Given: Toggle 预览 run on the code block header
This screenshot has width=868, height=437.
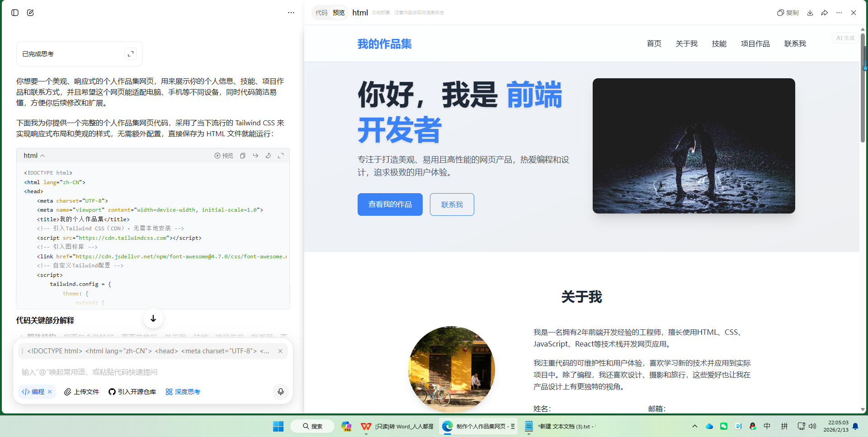Looking at the screenshot, I should point(223,155).
